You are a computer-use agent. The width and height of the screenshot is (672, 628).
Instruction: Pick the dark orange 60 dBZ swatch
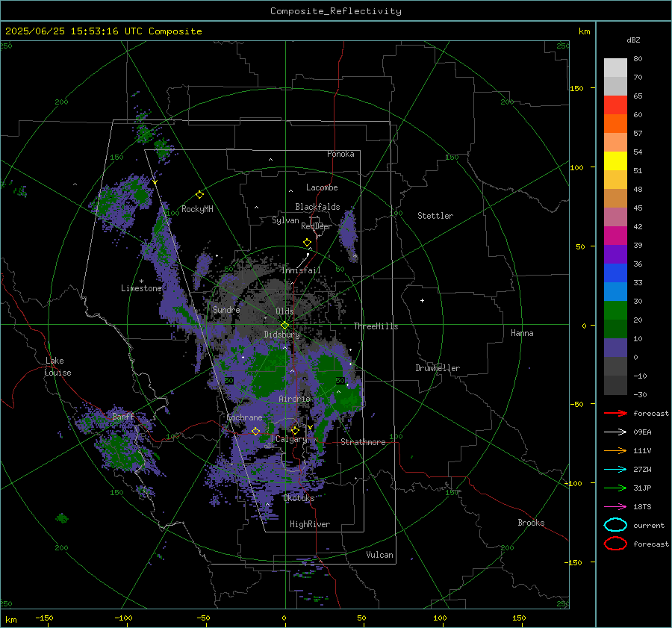tap(615, 123)
